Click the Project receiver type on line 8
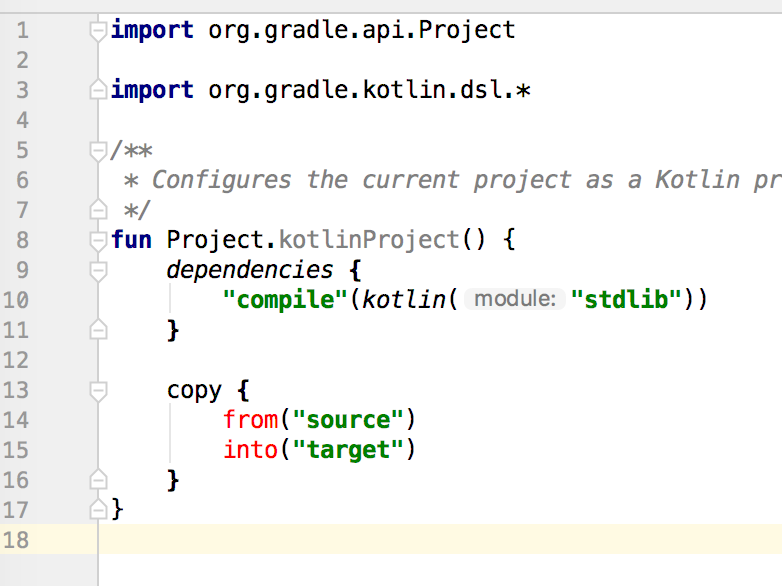Image resolution: width=782 pixels, height=586 pixels. point(215,240)
